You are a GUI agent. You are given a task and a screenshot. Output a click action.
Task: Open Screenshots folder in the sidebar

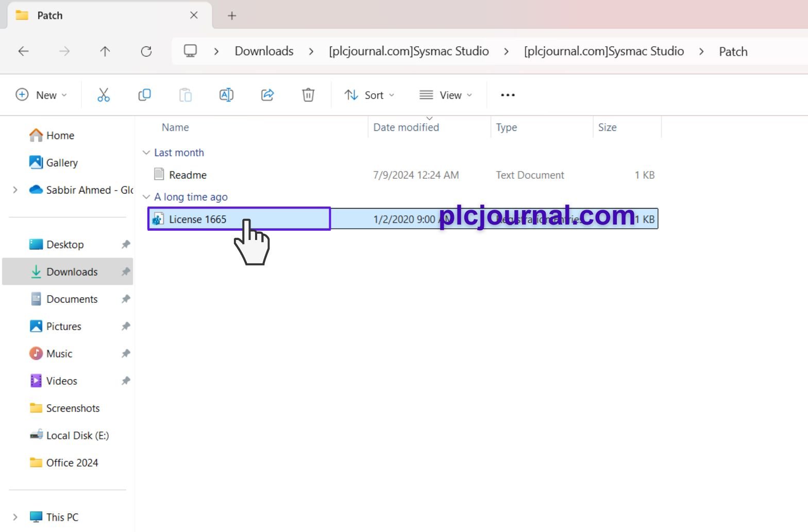tap(73, 408)
